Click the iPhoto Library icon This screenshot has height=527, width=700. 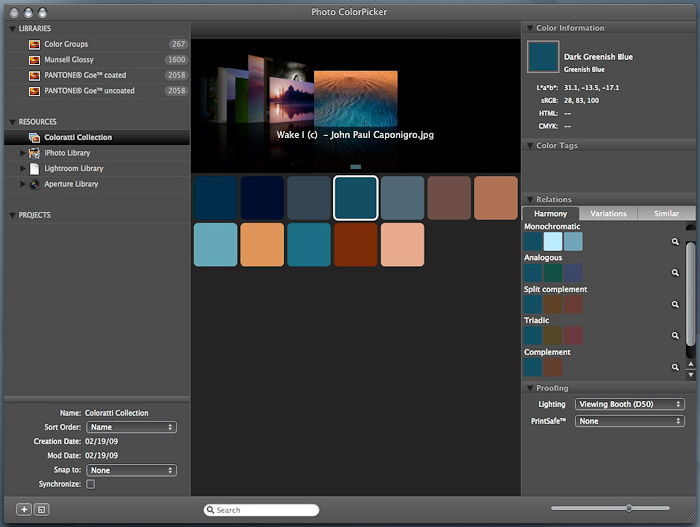tap(34, 153)
